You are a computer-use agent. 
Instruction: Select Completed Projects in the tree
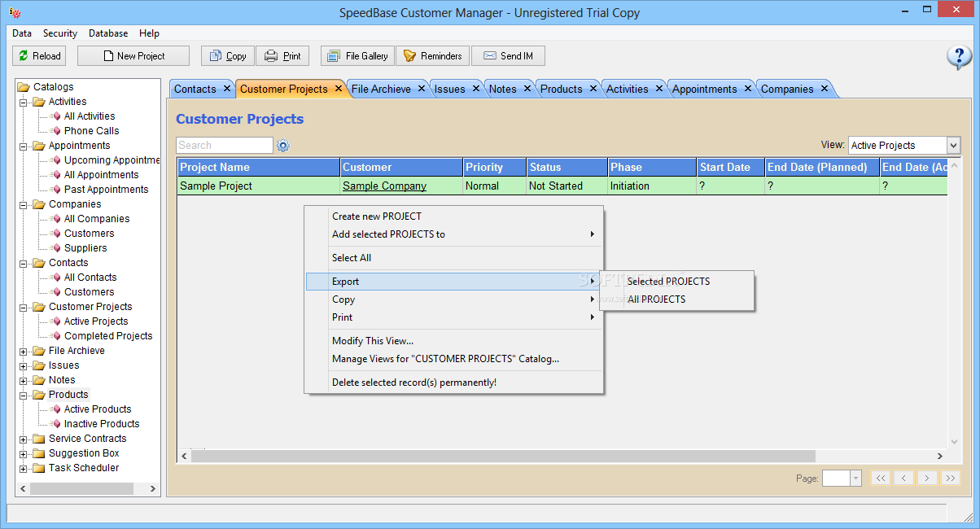[x=108, y=336]
